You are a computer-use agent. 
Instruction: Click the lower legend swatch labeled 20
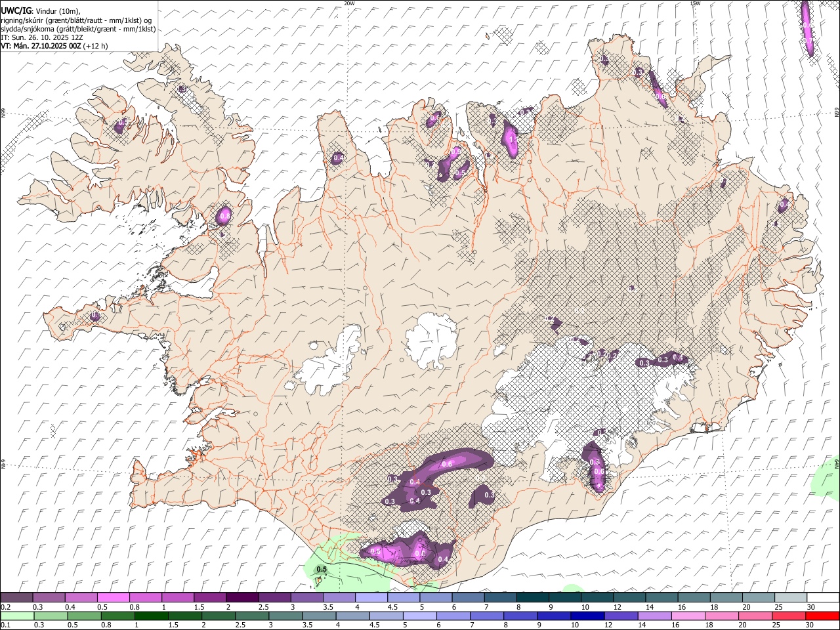point(755,616)
